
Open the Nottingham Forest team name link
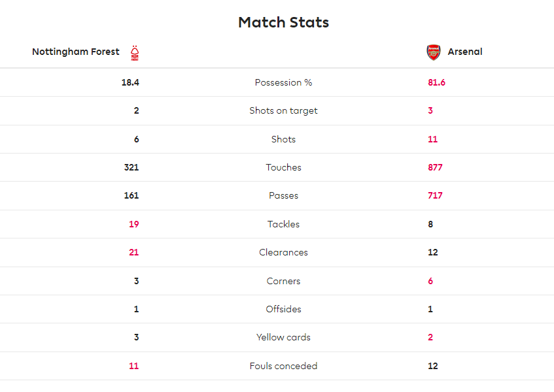(76, 52)
